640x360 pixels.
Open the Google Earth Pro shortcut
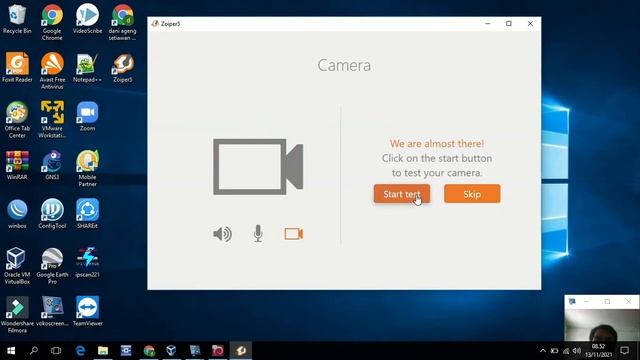point(52,266)
